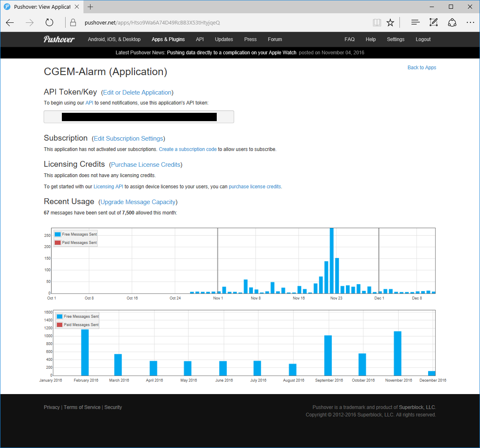The width and height of the screenshot is (480, 448).
Task: Click Edit or Delete Application link
Action: tap(137, 93)
